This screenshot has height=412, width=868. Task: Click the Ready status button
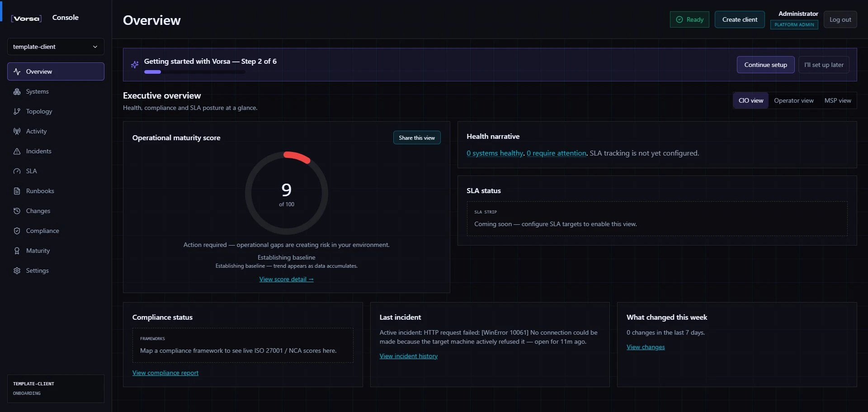(689, 19)
